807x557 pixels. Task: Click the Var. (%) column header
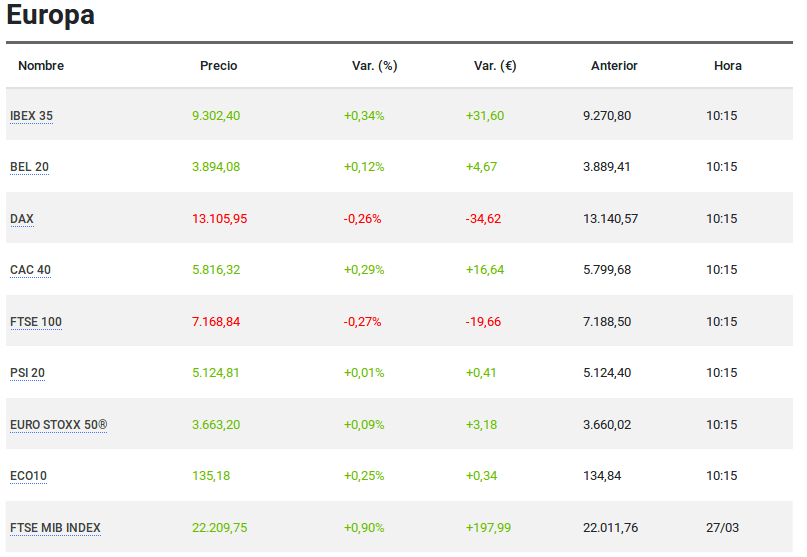375,66
